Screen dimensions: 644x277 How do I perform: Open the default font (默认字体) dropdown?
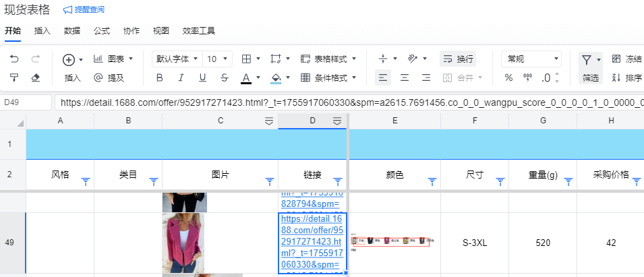pos(177,59)
